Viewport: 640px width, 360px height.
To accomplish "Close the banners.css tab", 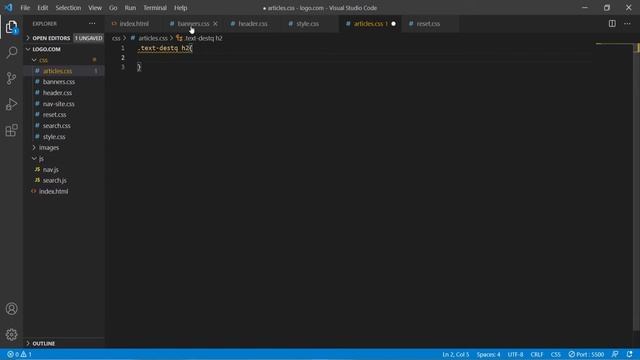I will [x=215, y=24].
